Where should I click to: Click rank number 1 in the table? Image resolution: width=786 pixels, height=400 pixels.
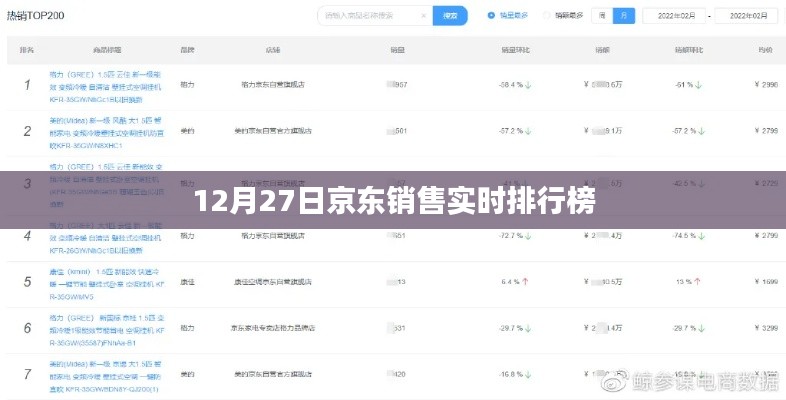click(28, 85)
